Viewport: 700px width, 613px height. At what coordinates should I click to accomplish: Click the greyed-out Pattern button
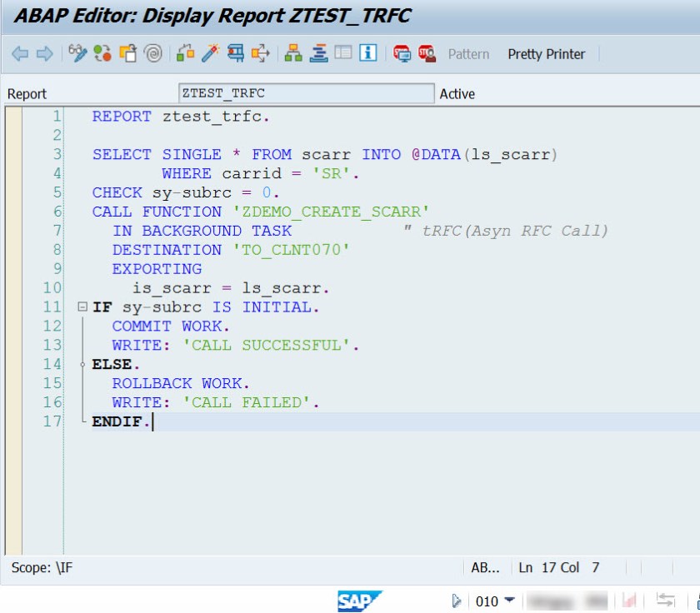[x=468, y=54]
